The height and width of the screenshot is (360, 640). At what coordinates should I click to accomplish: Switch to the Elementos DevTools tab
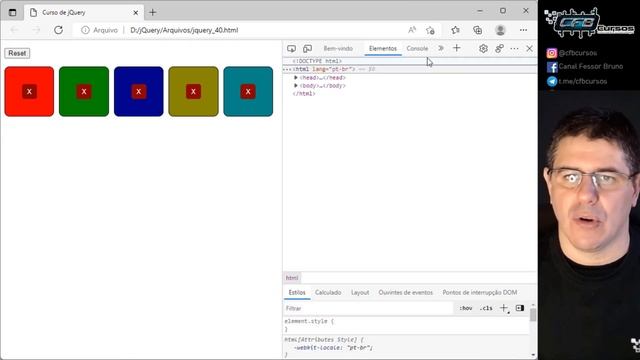pyautogui.click(x=383, y=49)
